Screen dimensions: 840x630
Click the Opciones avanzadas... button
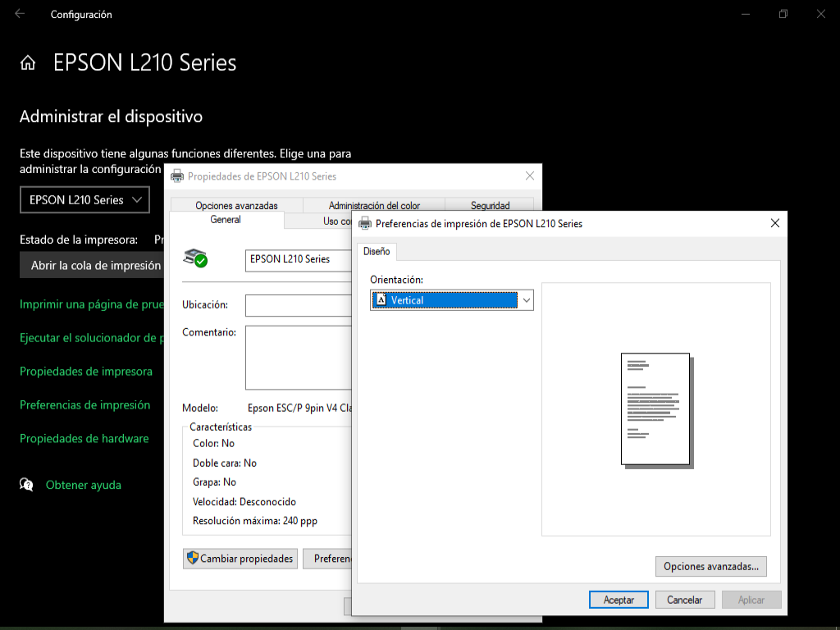711,566
